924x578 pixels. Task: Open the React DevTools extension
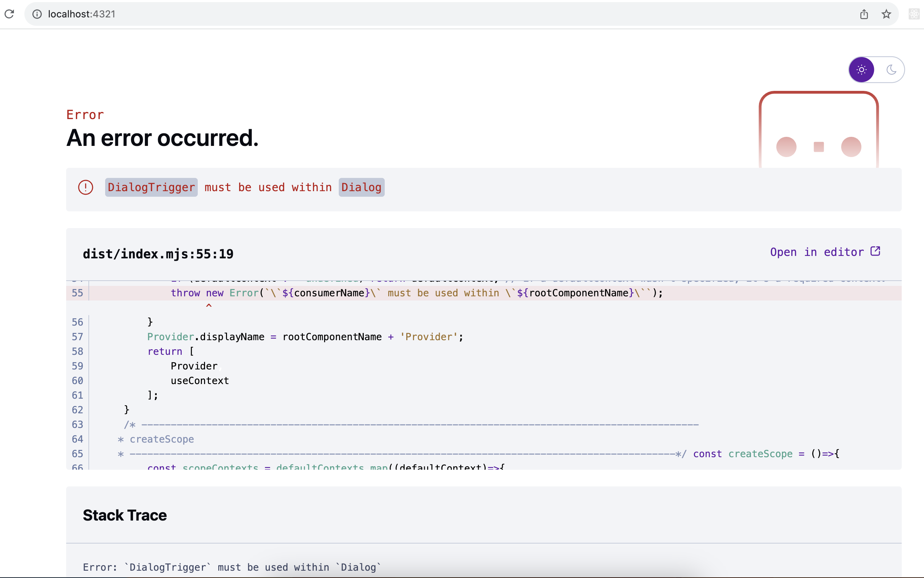913,14
